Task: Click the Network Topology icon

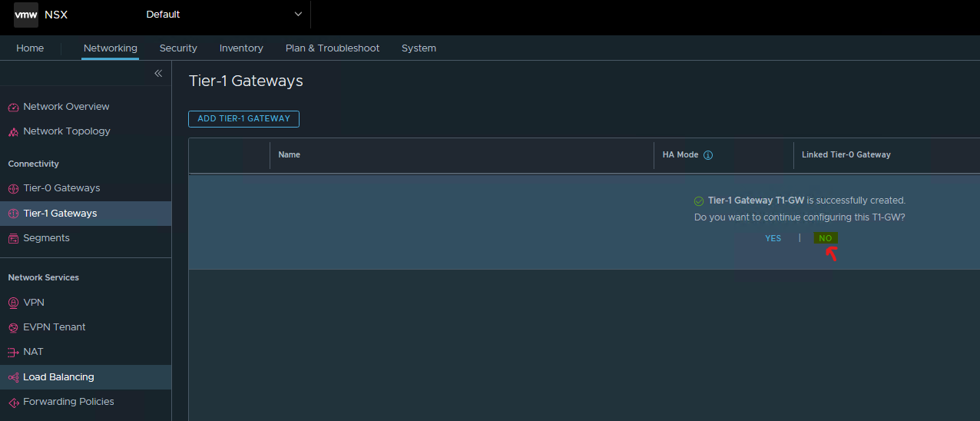Action: (x=13, y=132)
